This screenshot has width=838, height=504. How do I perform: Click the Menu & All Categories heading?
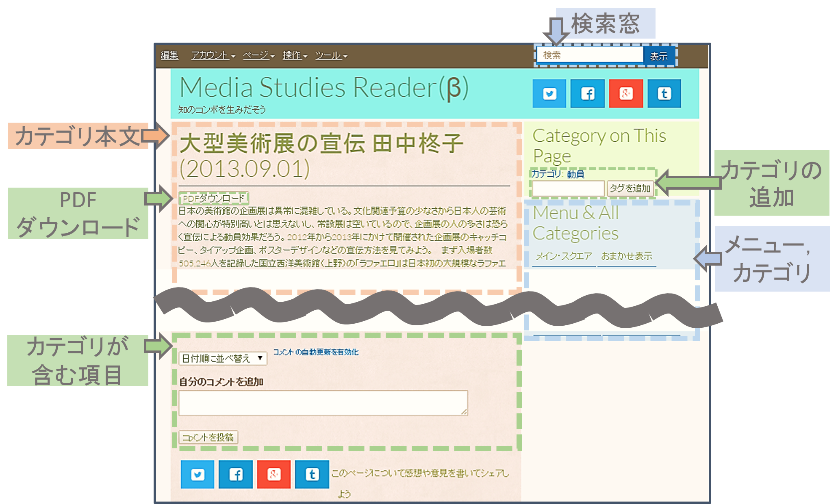point(575,223)
